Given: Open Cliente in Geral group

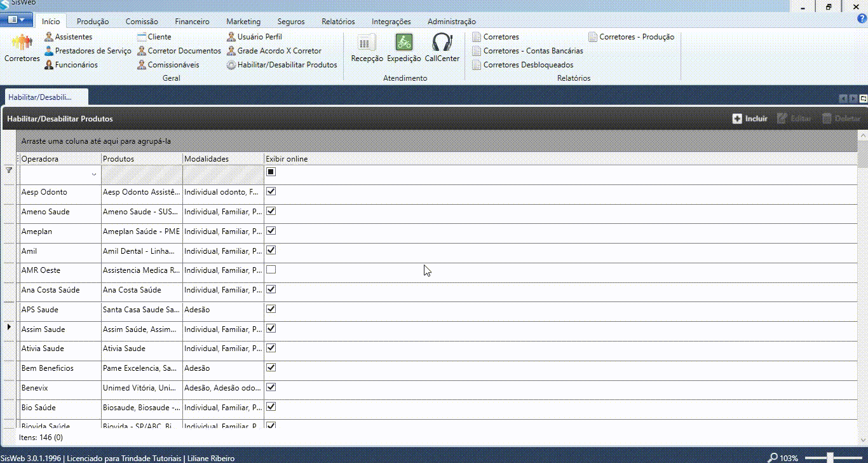Looking at the screenshot, I should pyautogui.click(x=154, y=37).
